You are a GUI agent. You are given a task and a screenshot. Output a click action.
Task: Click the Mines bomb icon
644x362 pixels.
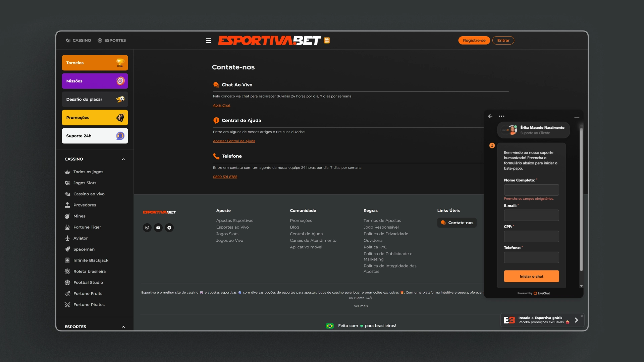[x=67, y=216]
